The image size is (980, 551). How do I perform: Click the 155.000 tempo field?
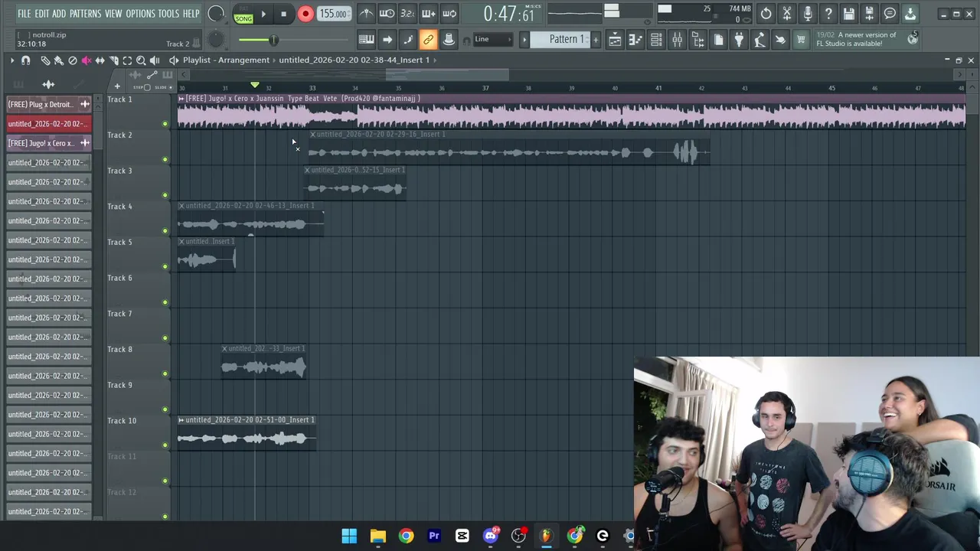click(333, 14)
